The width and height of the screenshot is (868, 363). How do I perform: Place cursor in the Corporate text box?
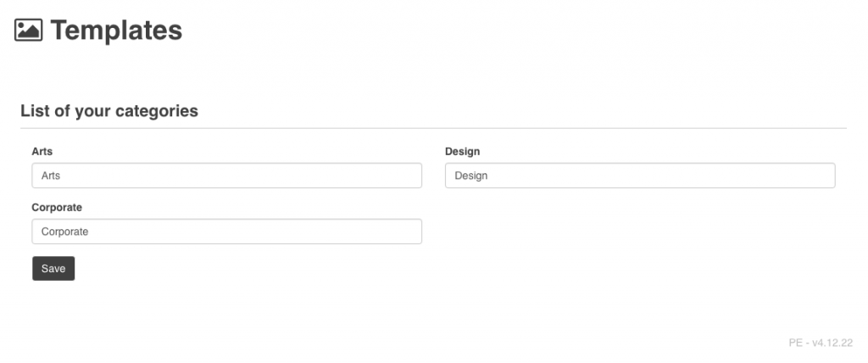click(x=226, y=232)
